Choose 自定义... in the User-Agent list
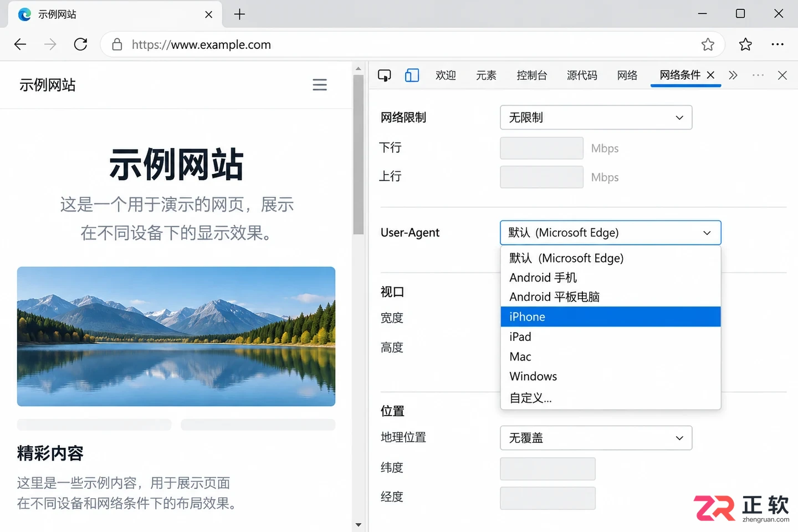798x532 pixels. tap(610, 398)
